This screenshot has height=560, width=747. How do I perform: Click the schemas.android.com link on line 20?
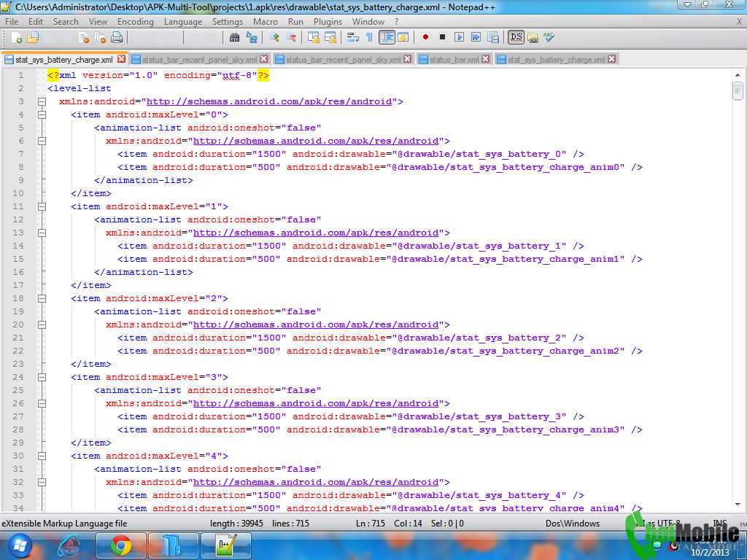pos(316,324)
